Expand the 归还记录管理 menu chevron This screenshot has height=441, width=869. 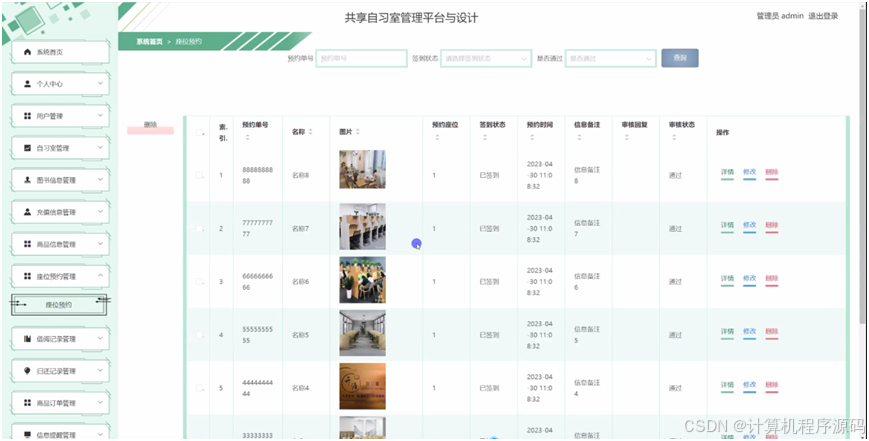pyautogui.click(x=100, y=370)
